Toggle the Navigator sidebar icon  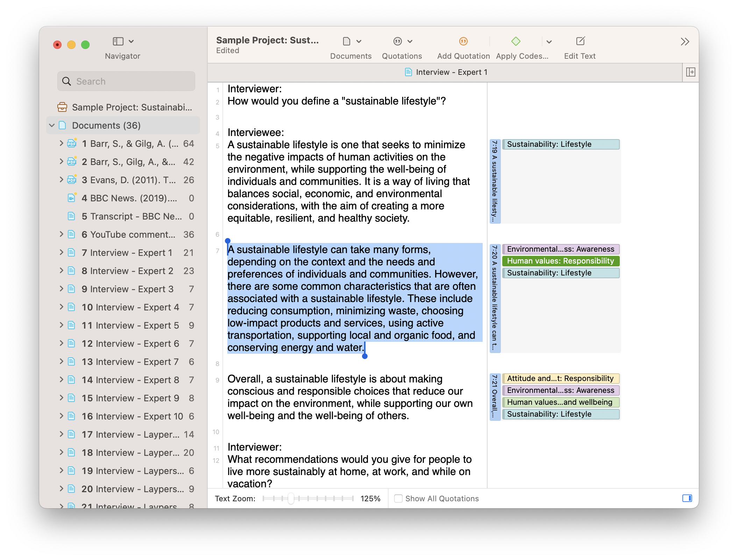coord(118,42)
